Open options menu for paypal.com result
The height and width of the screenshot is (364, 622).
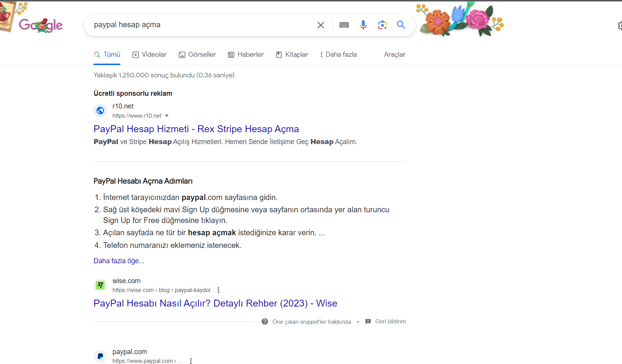191,361
